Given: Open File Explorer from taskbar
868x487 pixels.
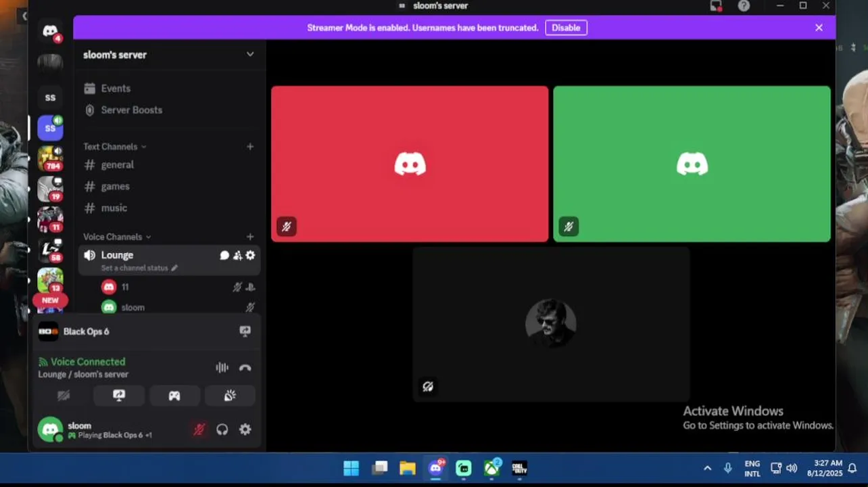Looking at the screenshot, I should click(x=408, y=469).
